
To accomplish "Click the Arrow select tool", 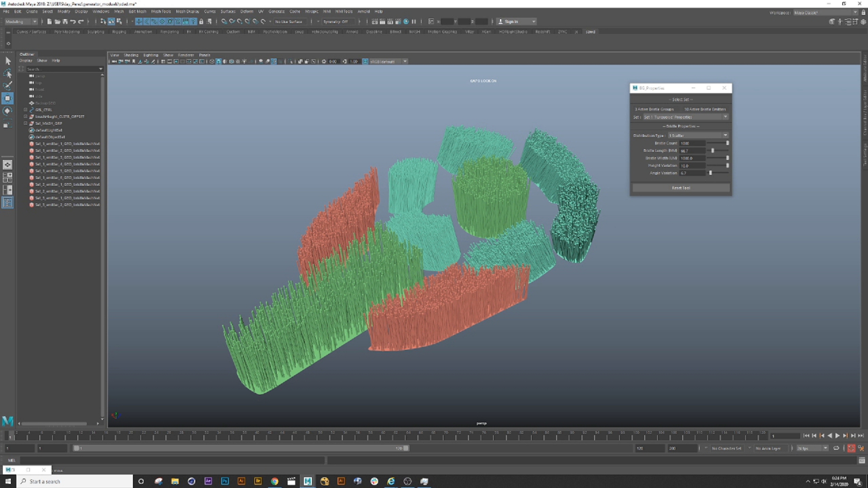I will click(x=8, y=61).
